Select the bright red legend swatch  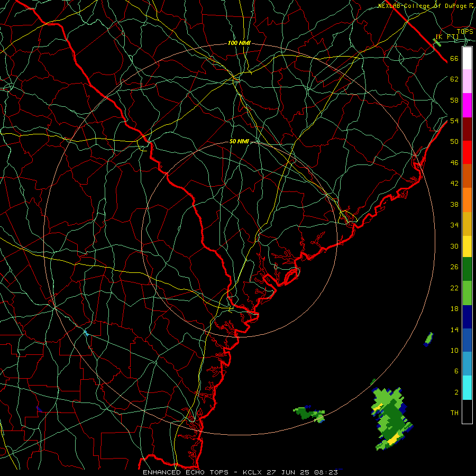click(x=467, y=152)
